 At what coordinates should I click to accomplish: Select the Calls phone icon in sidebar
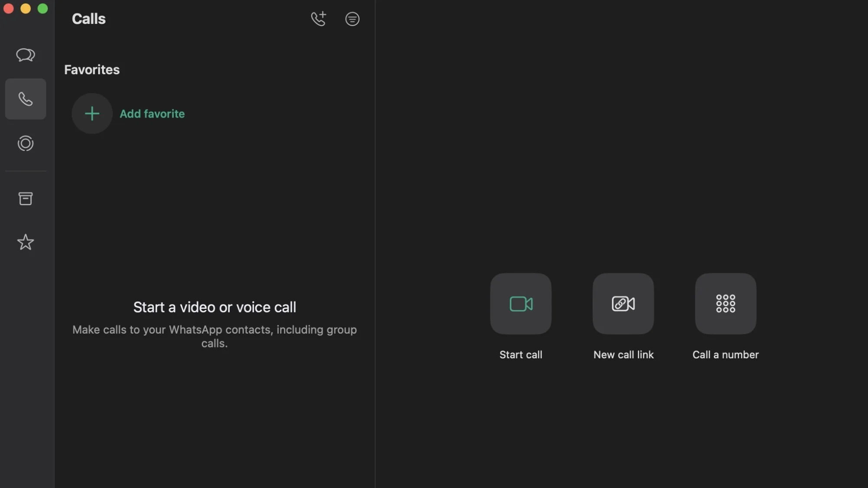click(x=25, y=99)
